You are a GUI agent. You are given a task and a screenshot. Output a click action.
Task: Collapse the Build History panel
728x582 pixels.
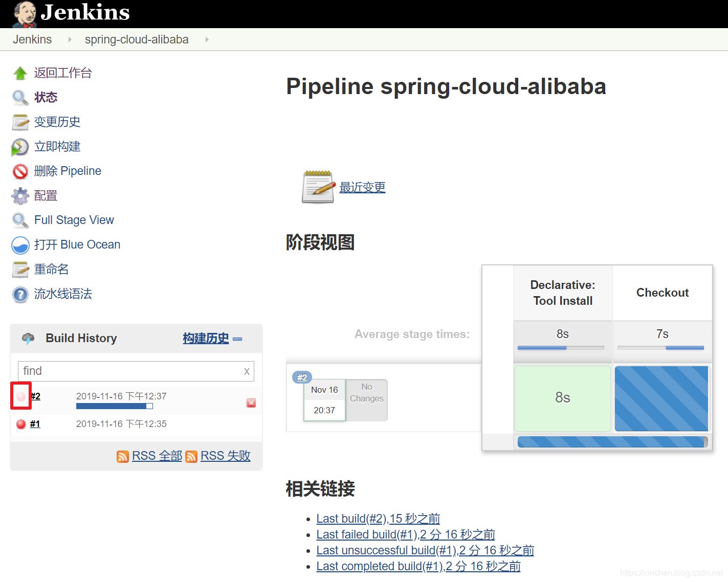(237, 339)
